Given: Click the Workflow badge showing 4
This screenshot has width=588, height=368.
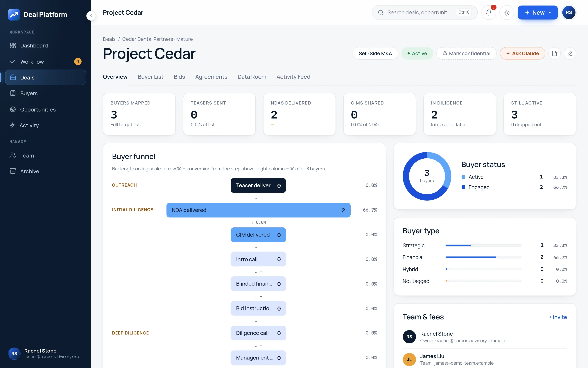Looking at the screenshot, I should tap(78, 61).
